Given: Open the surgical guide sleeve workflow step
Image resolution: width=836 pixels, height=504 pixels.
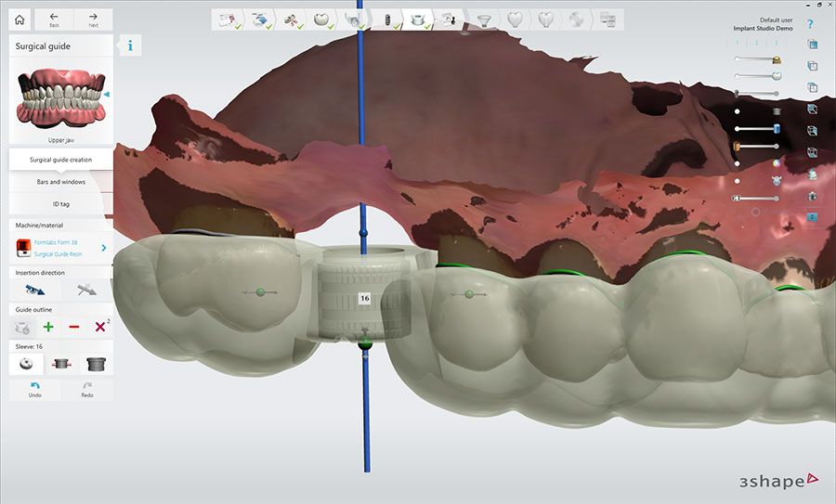Looking at the screenshot, I should 419,20.
